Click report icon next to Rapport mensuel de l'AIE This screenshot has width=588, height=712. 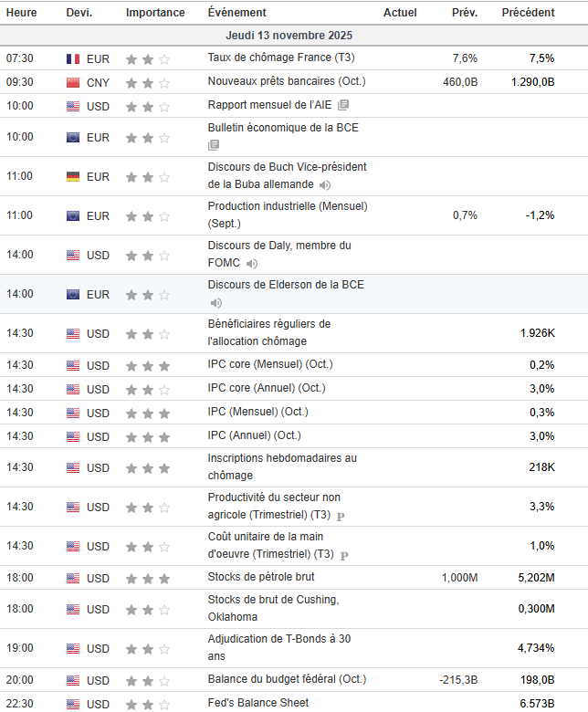tap(343, 105)
